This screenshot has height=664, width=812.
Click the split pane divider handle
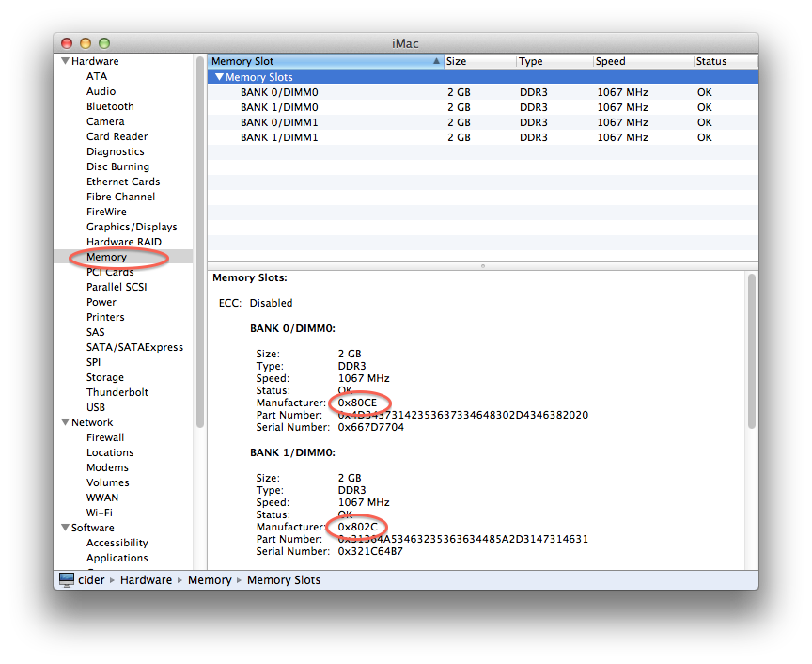[x=483, y=266]
